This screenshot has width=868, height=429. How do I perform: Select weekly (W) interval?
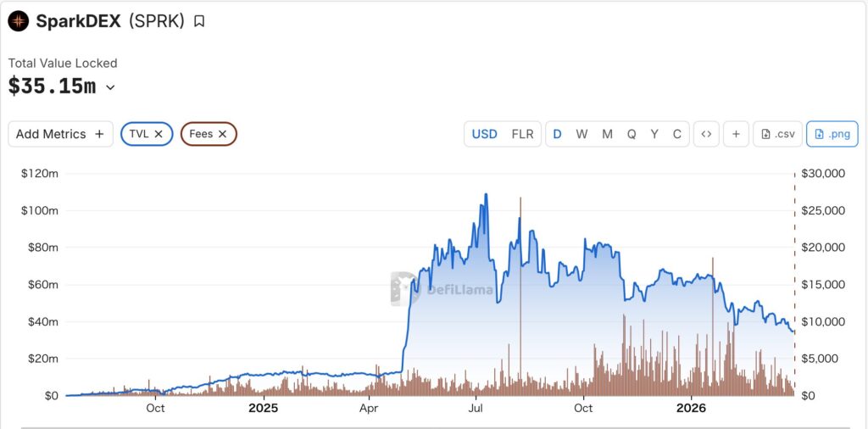(x=581, y=134)
